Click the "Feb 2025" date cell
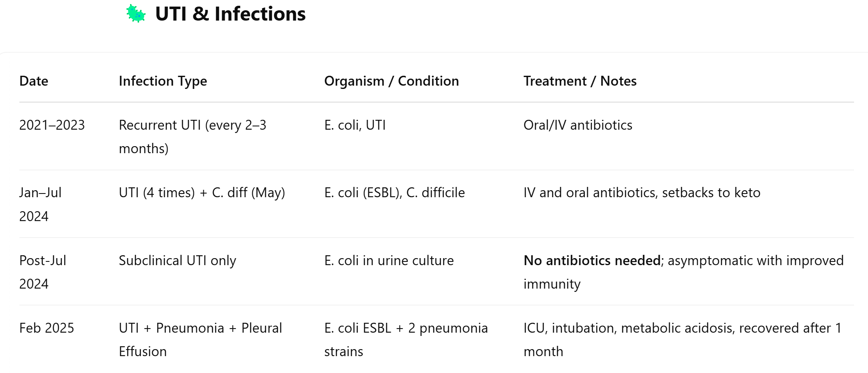 point(47,328)
